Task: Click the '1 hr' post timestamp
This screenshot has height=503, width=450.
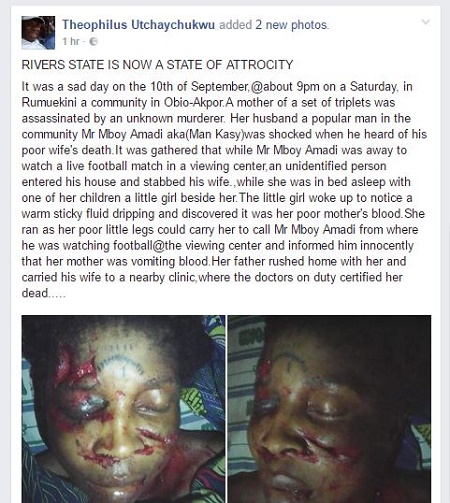Action: (x=71, y=41)
